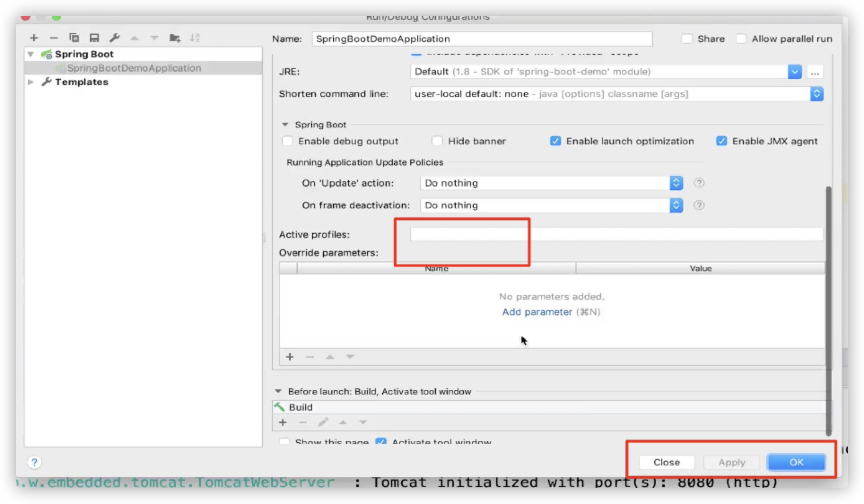Open the JRE dropdown
864x504 pixels.
(x=794, y=72)
